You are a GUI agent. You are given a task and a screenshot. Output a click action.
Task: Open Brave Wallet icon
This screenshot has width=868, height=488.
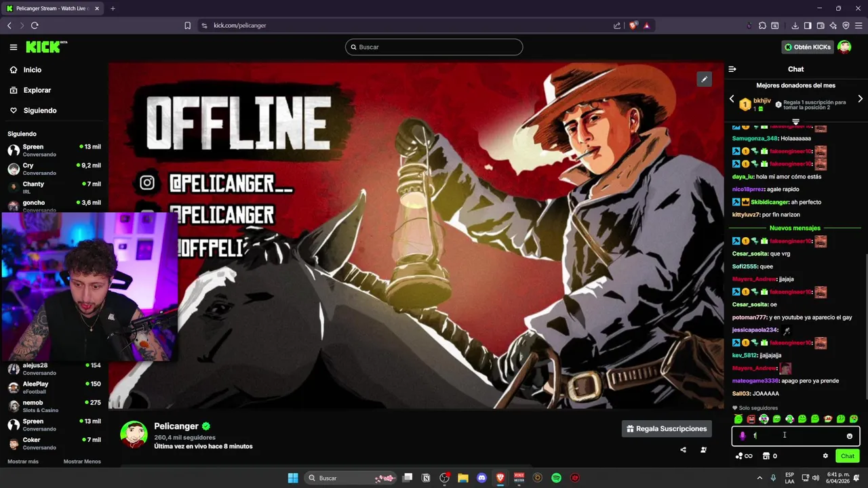click(821, 26)
